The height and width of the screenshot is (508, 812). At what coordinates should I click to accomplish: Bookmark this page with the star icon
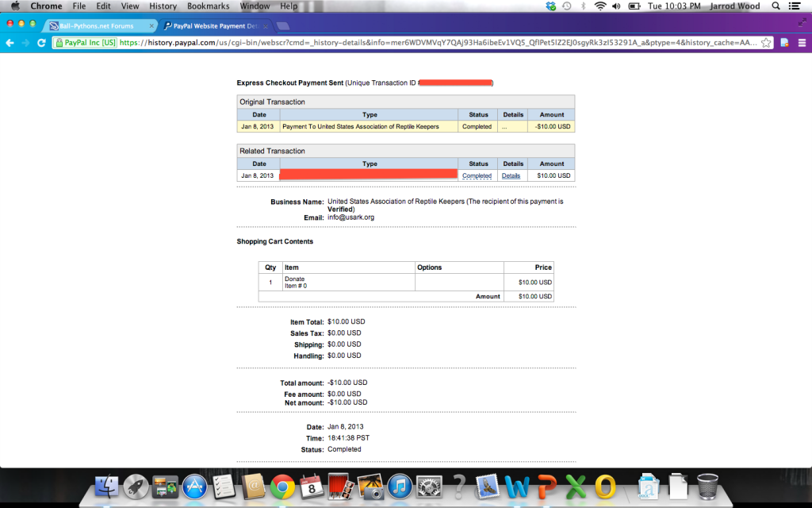pos(766,43)
